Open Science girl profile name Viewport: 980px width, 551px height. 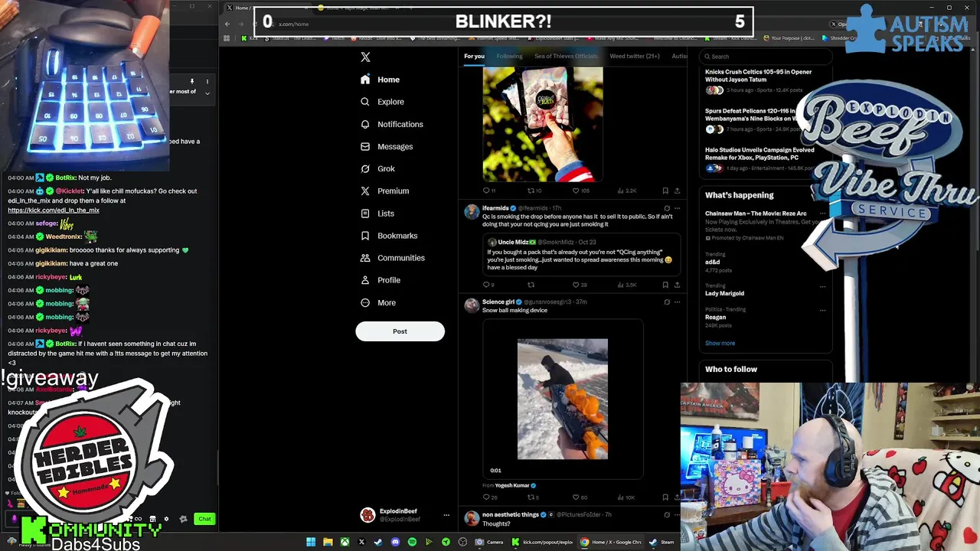[x=498, y=302]
